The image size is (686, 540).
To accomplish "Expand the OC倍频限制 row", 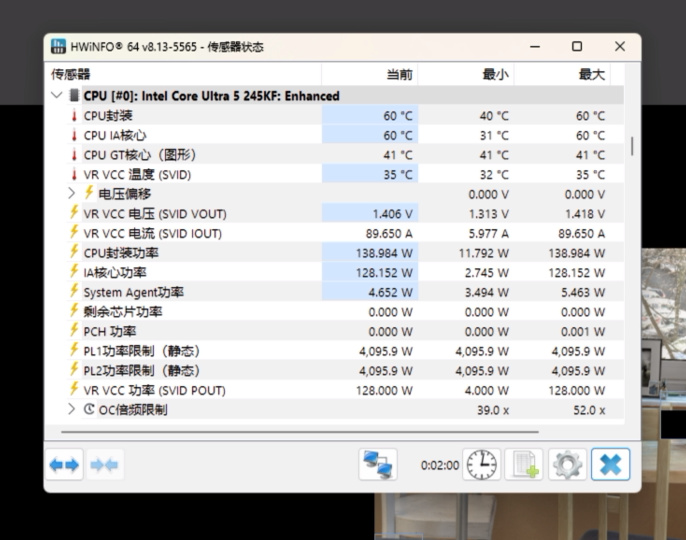I will click(x=71, y=409).
